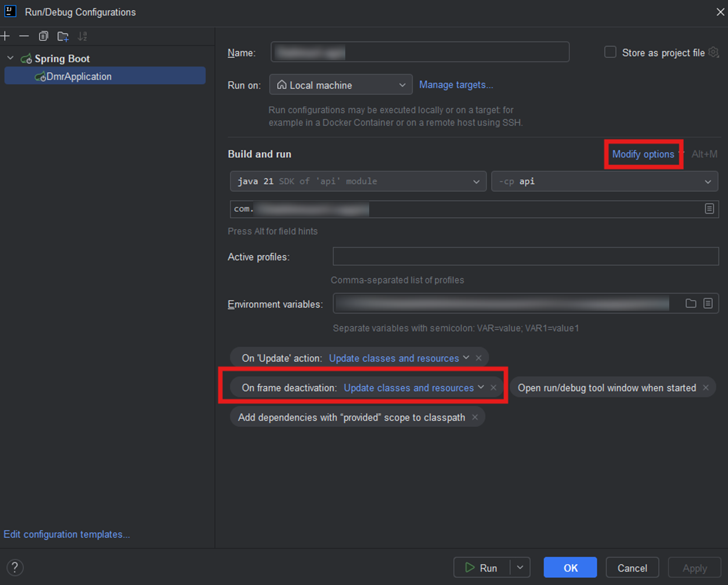
Task: Remove Open run/debug tool window option
Action: coord(706,387)
